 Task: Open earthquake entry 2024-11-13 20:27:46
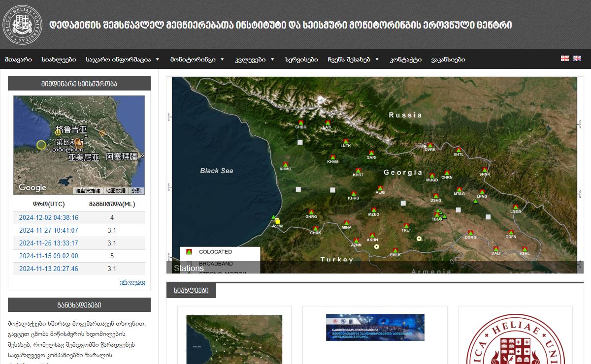coord(49,269)
